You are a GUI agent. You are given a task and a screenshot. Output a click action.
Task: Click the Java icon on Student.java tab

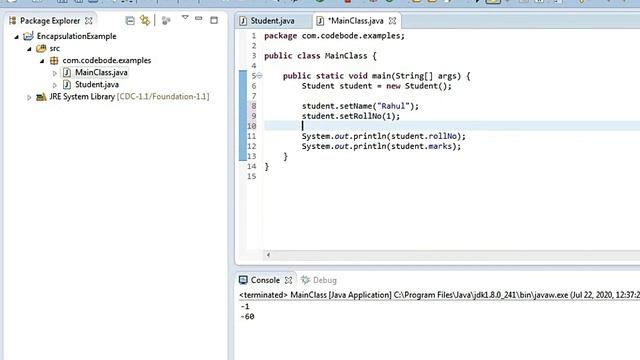(243, 20)
